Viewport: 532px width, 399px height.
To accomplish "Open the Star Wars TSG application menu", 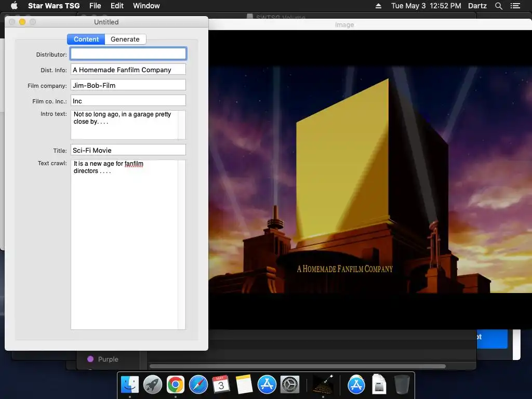I will [54, 6].
